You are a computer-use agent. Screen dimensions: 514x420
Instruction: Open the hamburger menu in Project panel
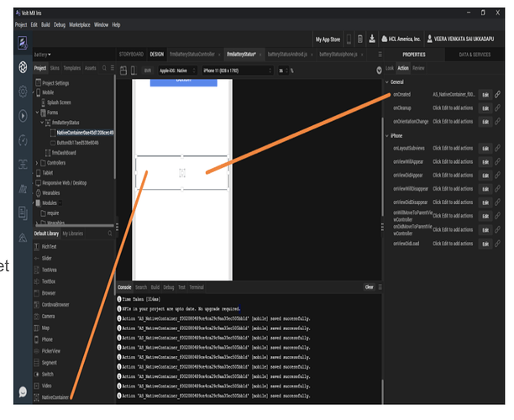pos(112,68)
